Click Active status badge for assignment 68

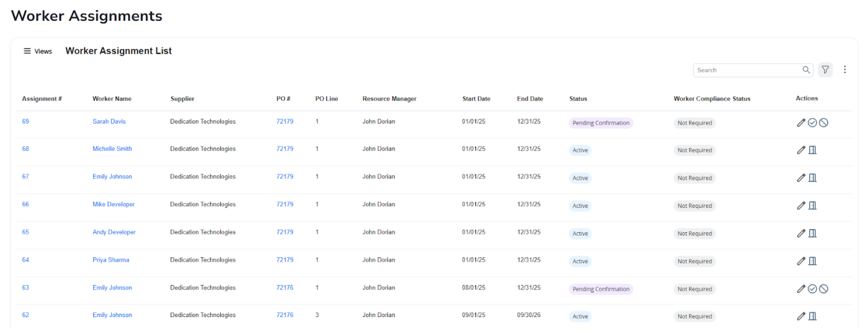pyautogui.click(x=580, y=151)
